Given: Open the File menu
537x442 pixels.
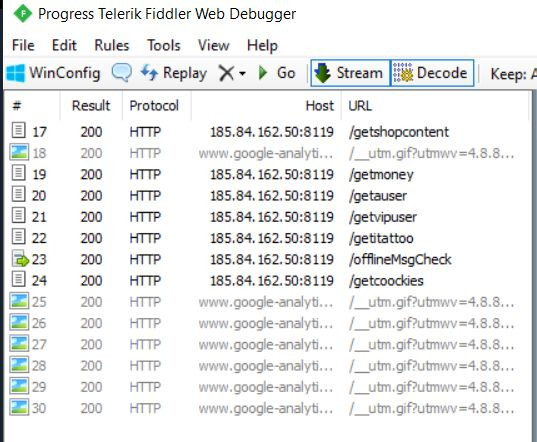Looking at the screenshot, I should click(23, 45).
